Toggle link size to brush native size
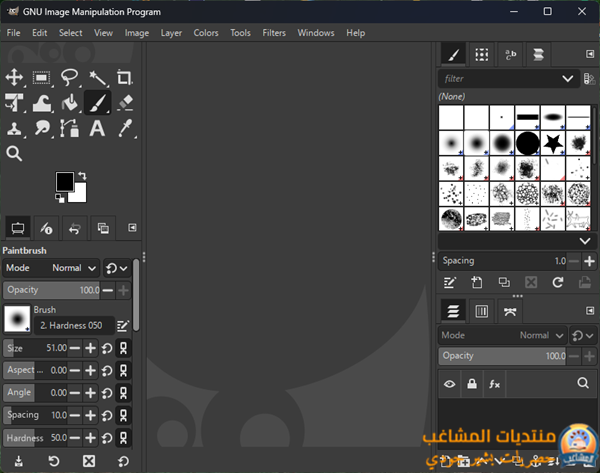The image size is (600, 473). (124, 348)
